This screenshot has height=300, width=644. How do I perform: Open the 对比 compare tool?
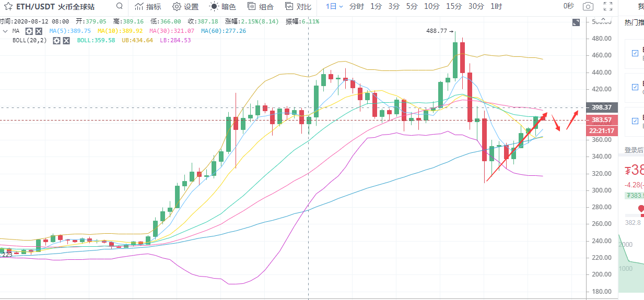tap(298, 7)
